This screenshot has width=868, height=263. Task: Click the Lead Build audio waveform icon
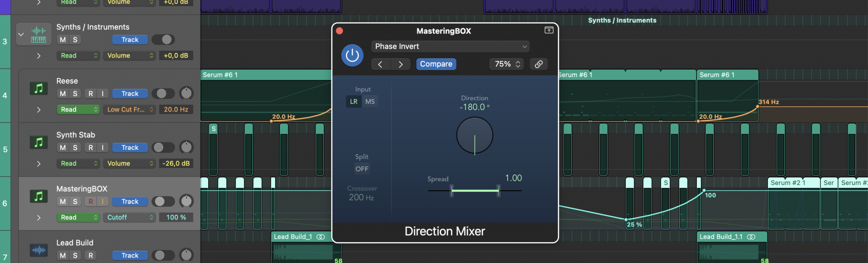[39, 250]
